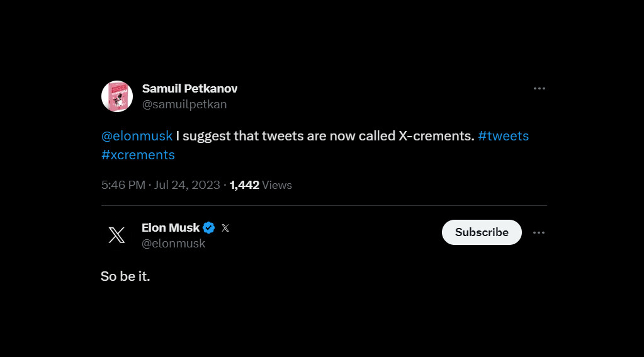Click the Views label
The width and height of the screenshot is (644, 357).
tap(277, 185)
